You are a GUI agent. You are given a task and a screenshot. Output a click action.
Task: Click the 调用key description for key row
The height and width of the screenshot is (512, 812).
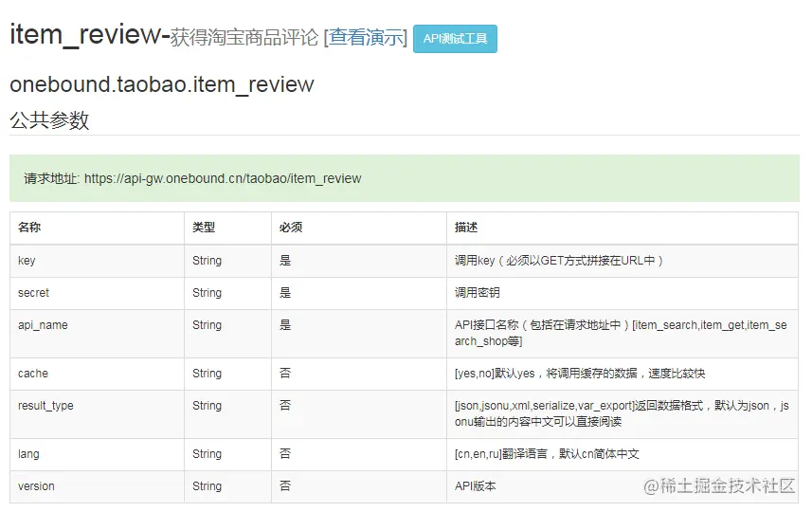pyautogui.click(x=559, y=261)
